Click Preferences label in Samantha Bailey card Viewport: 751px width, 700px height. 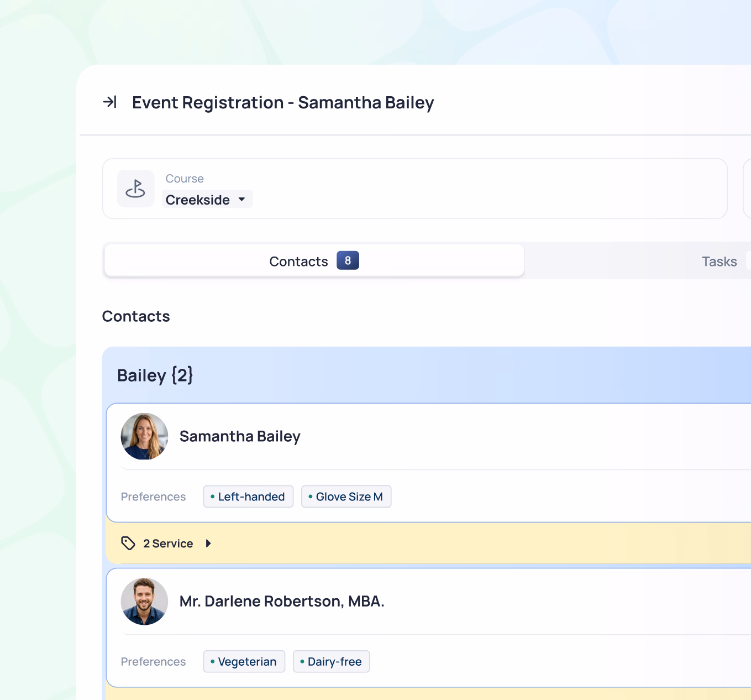[x=153, y=497]
